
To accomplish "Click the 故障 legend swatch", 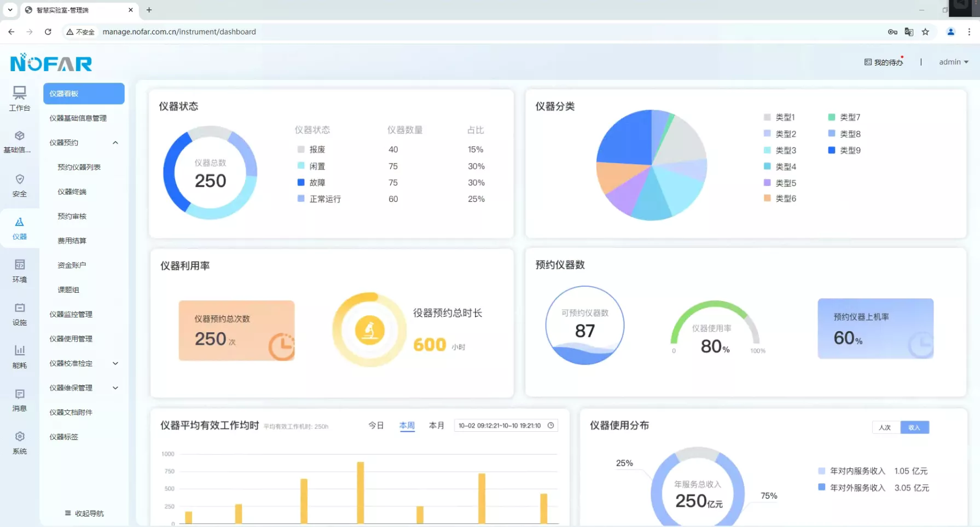I will 301,182.
